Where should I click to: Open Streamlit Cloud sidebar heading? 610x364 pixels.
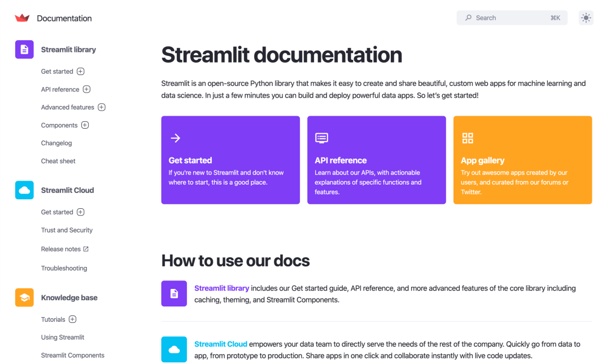[x=68, y=190]
